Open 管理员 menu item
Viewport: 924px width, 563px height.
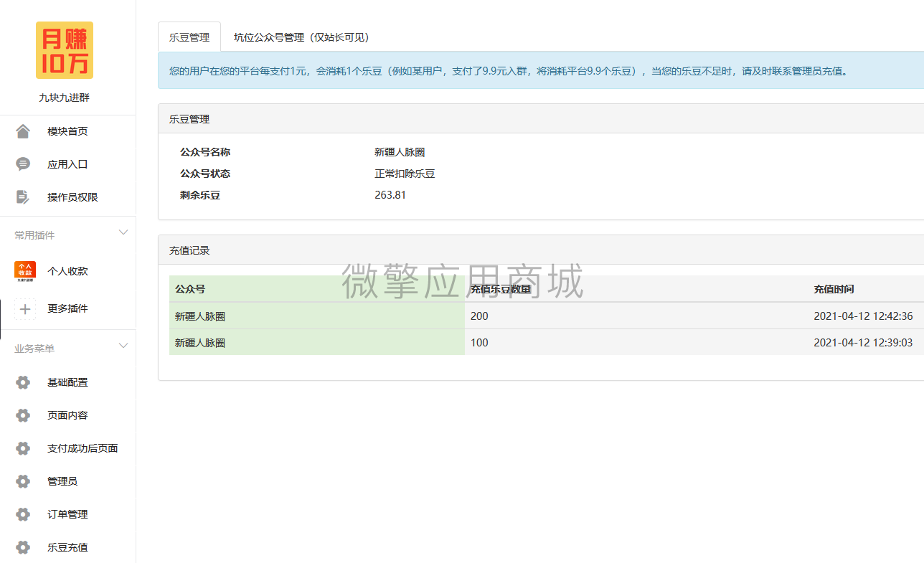pos(62,481)
